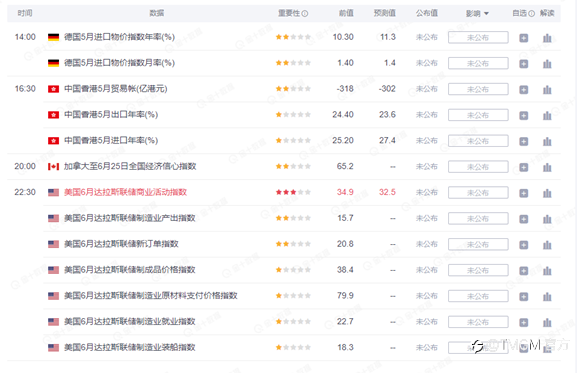Viewport: 577px width, 373px height.
Task: Add 达拉斯联储新订单指数 to watchlist with plus icon
Action: click(x=524, y=245)
